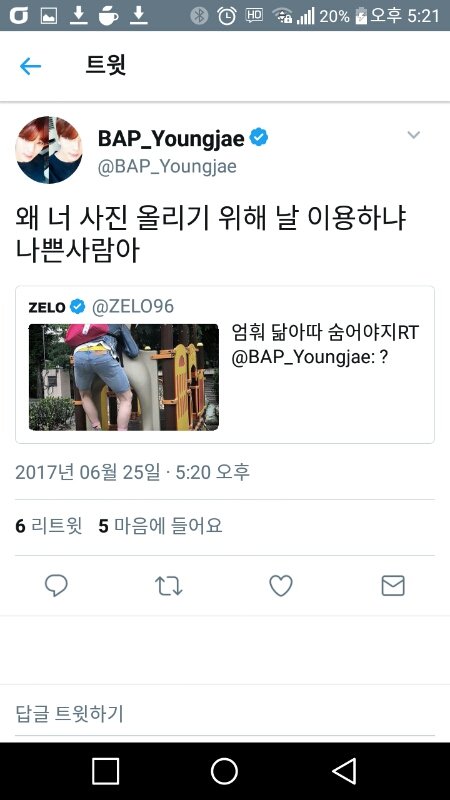Viewport: 450px width, 800px height.
Task: Tap the @ZELO96 handle
Action: 133,307
